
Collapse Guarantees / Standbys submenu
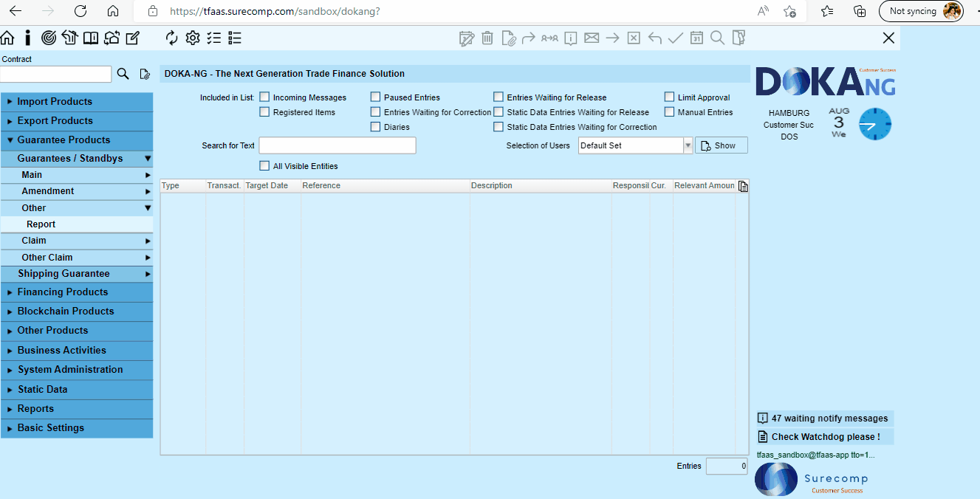77,159
